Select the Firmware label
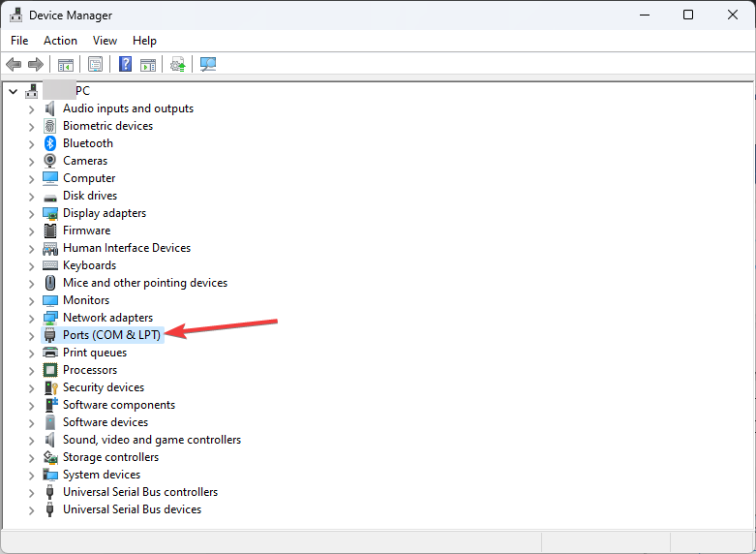 [87, 231]
